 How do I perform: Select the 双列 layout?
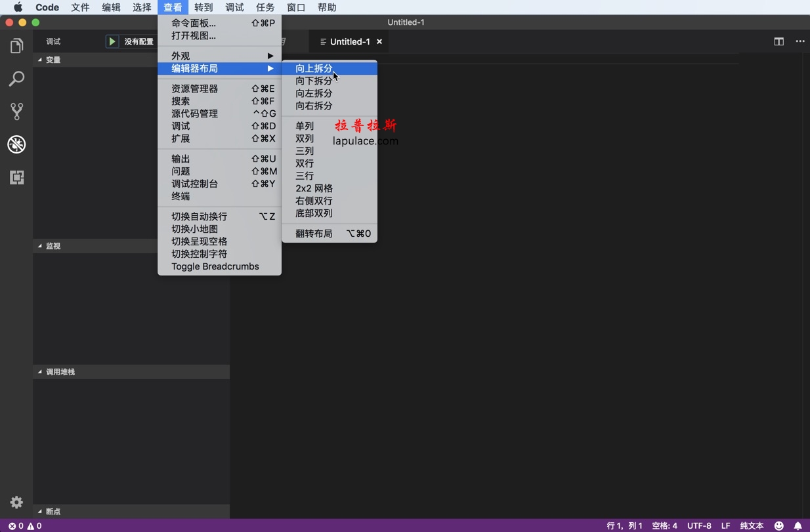(x=330, y=138)
